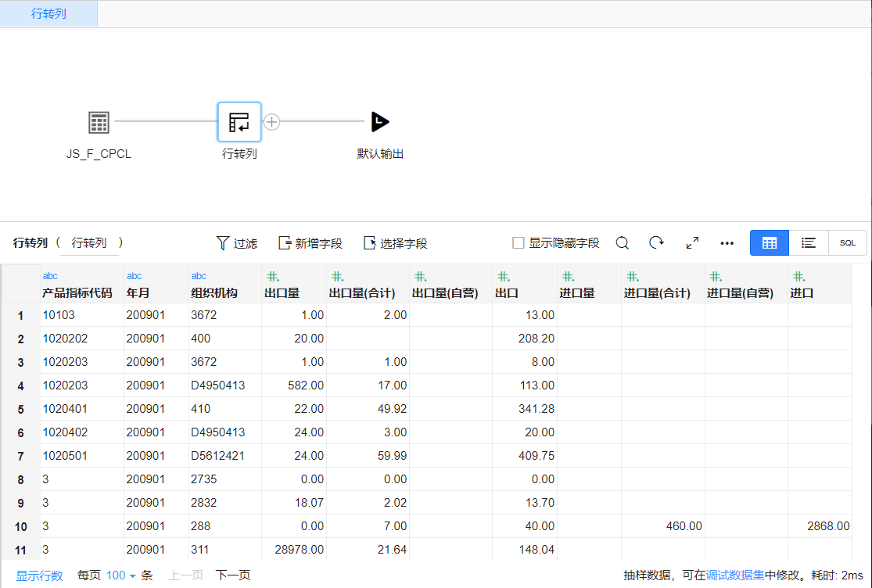
Task: Click the 行转列 name input field
Action: tap(89, 243)
